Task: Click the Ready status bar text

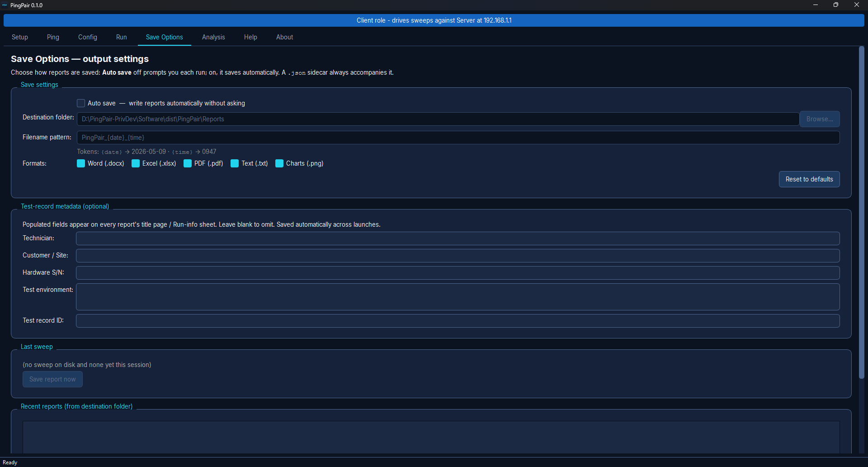Action: click(x=10, y=462)
